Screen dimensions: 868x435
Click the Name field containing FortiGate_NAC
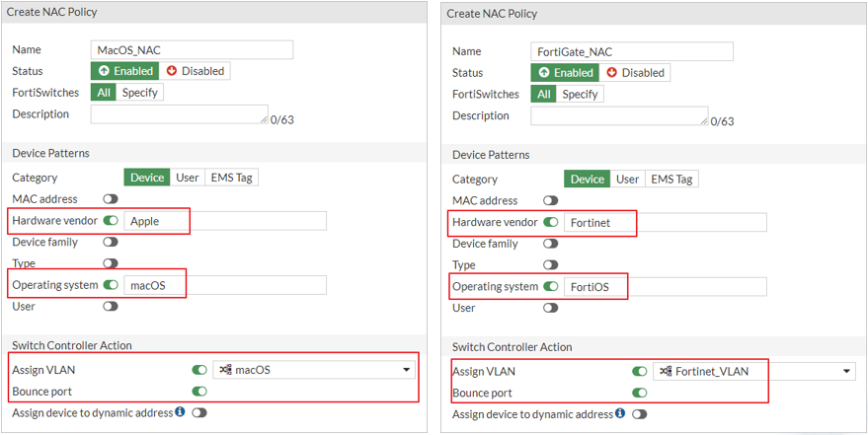point(632,51)
